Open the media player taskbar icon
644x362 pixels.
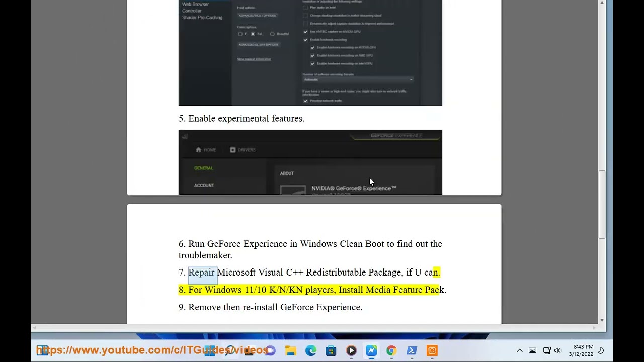click(351, 350)
